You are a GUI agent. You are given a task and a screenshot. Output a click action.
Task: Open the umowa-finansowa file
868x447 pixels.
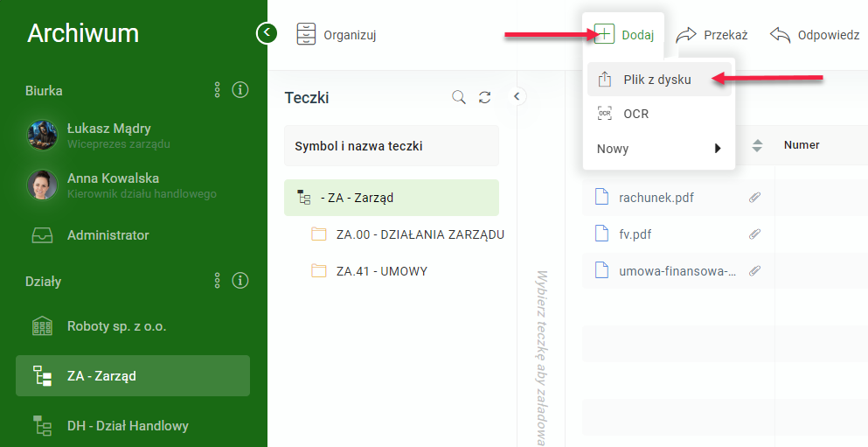click(677, 271)
